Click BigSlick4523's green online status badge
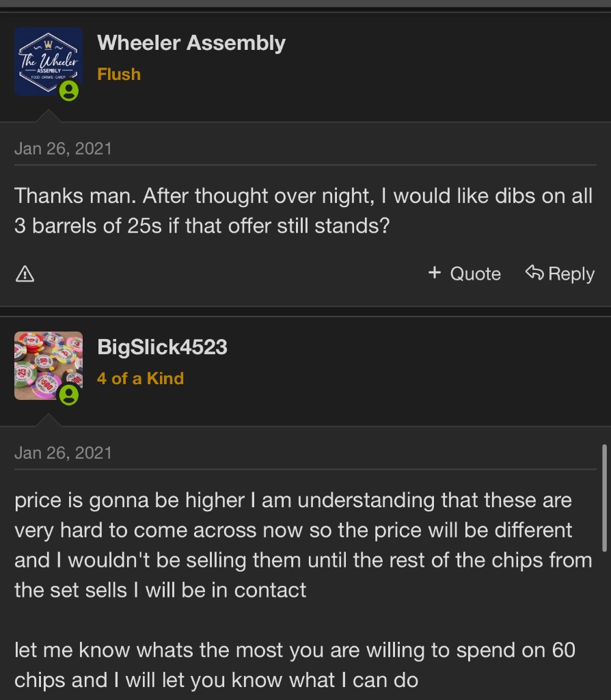Image resolution: width=611 pixels, height=700 pixels. pyautogui.click(x=68, y=394)
